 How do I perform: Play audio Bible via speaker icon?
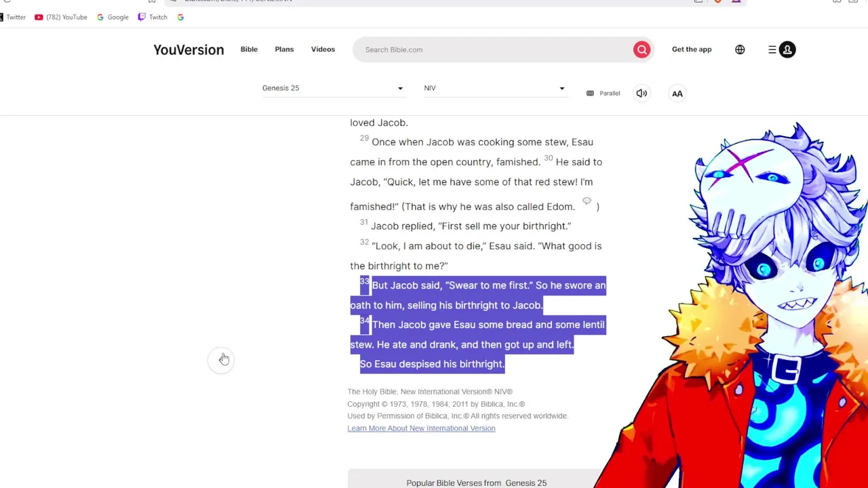(x=642, y=94)
